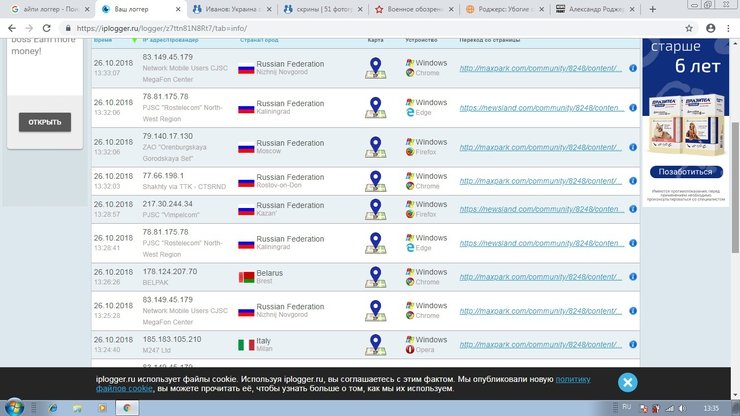Click the page vertical scrollbar
This screenshot has height=416, width=740.
pyautogui.click(x=734, y=200)
